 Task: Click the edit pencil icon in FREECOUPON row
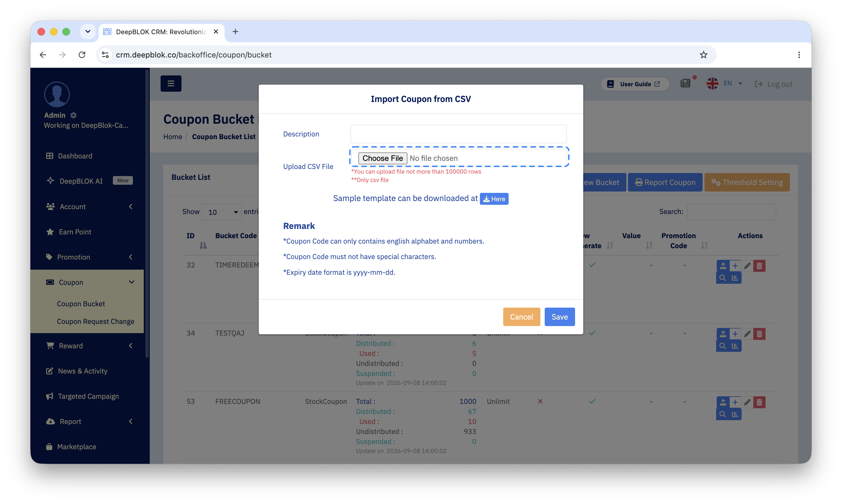(x=747, y=402)
